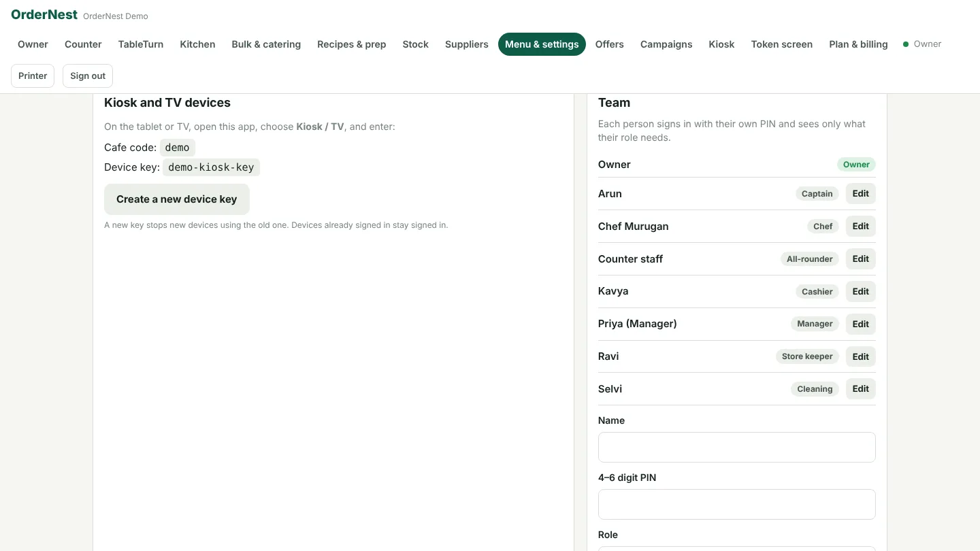Edit Ravi's team entry

pyautogui.click(x=861, y=356)
